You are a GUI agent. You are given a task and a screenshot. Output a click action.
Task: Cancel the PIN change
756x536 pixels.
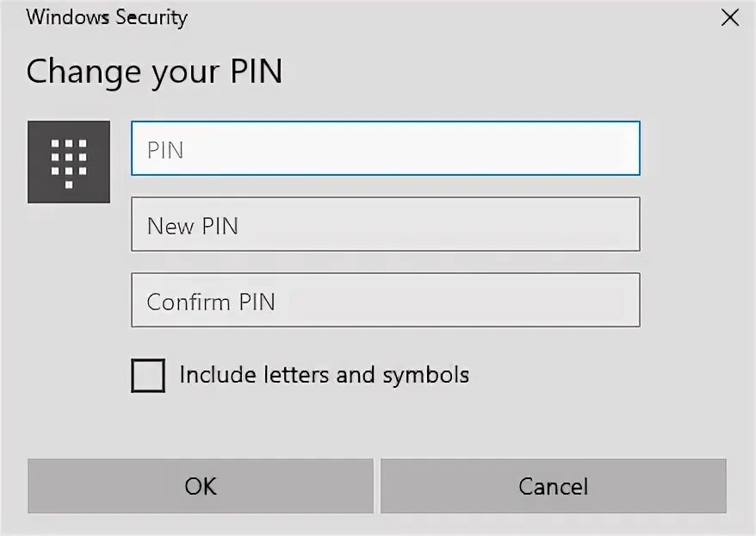[554, 486]
